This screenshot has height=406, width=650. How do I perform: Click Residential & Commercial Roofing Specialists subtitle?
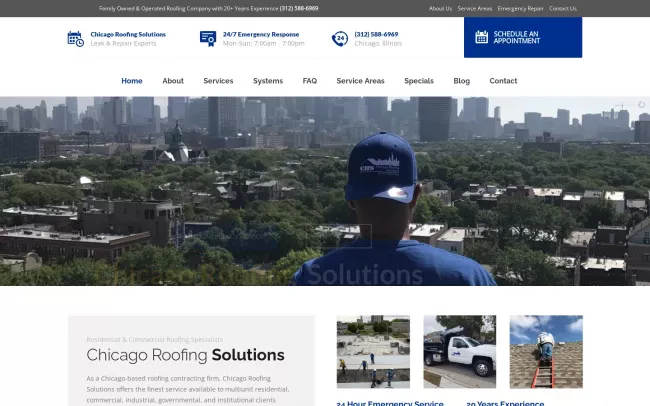coord(155,340)
